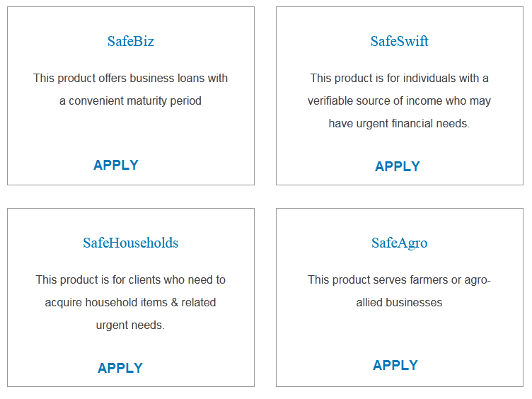Click the line 'This product is for clients who need to'

pyautogui.click(x=130, y=280)
